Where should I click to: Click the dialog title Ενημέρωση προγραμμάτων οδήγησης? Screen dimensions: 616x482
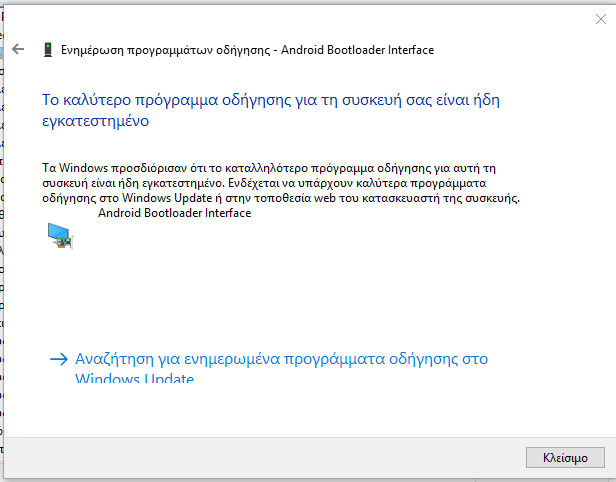pos(248,50)
